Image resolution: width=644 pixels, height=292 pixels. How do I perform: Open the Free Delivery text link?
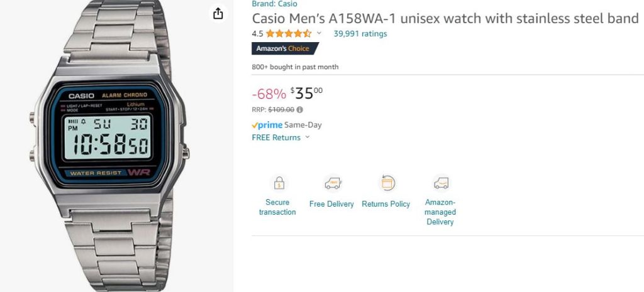331,204
